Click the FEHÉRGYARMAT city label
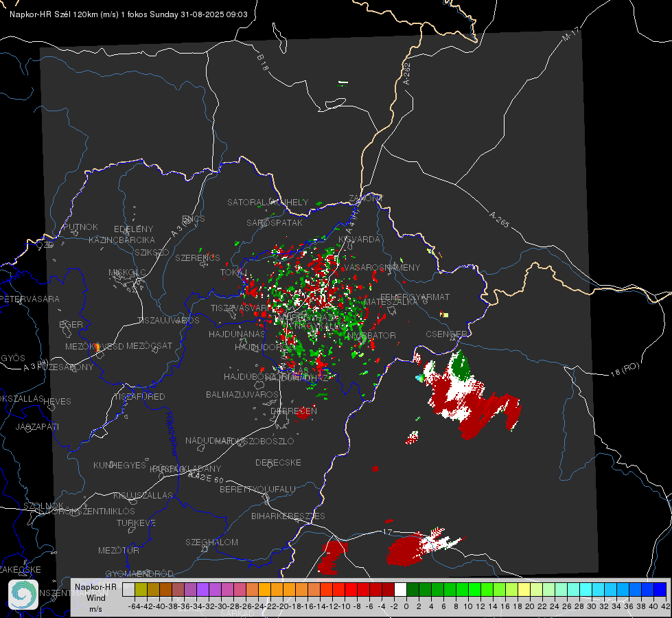This screenshot has height=618, width=672. (415, 297)
